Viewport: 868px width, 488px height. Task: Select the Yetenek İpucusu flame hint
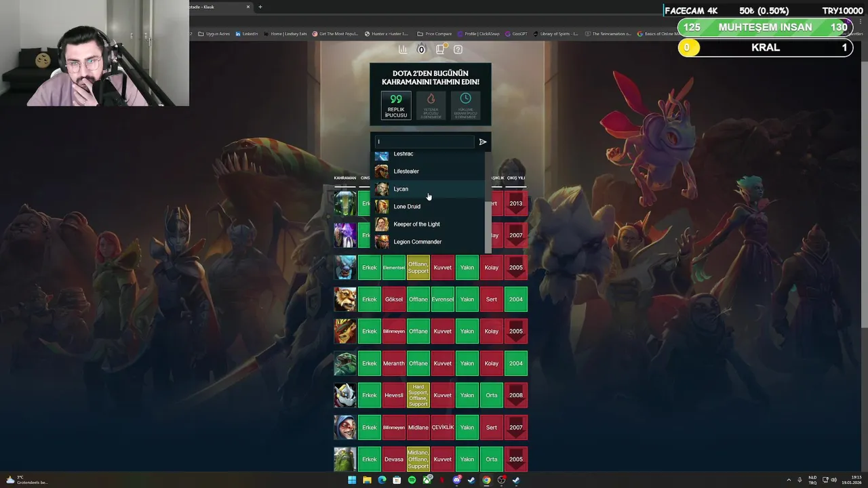[x=431, y=106]
